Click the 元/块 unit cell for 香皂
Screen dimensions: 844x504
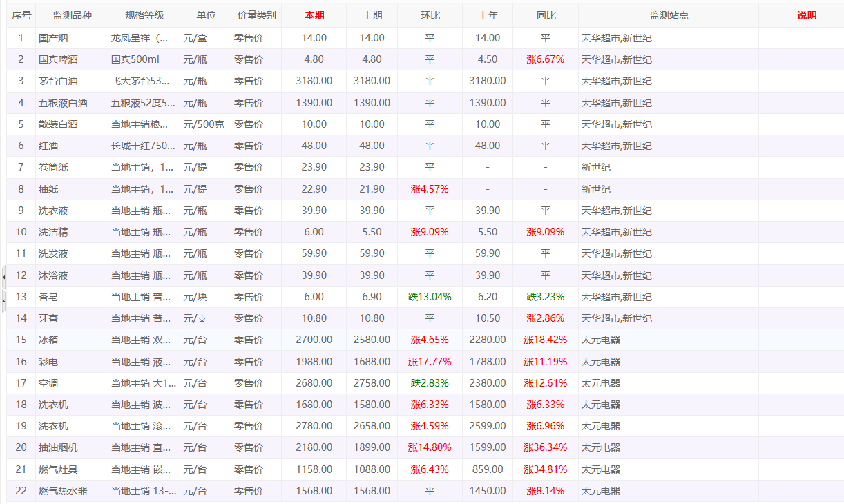(206, 297)
